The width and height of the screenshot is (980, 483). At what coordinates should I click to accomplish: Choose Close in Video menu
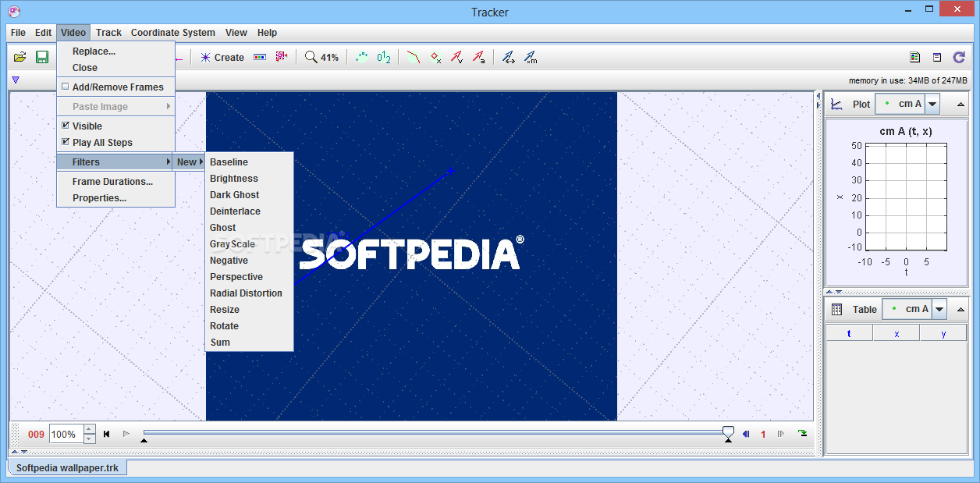[115, 67]
